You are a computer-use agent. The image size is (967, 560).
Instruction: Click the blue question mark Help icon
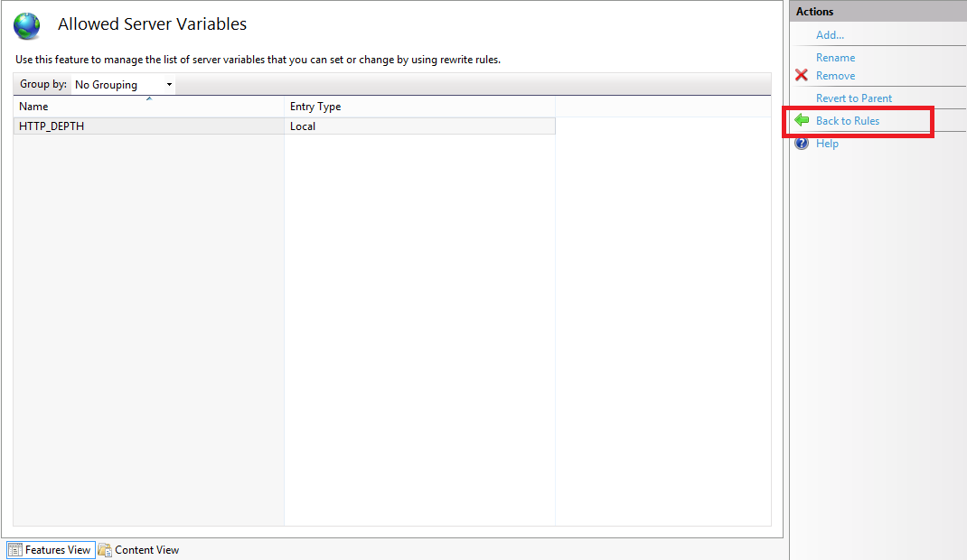[x=802, y=144]
